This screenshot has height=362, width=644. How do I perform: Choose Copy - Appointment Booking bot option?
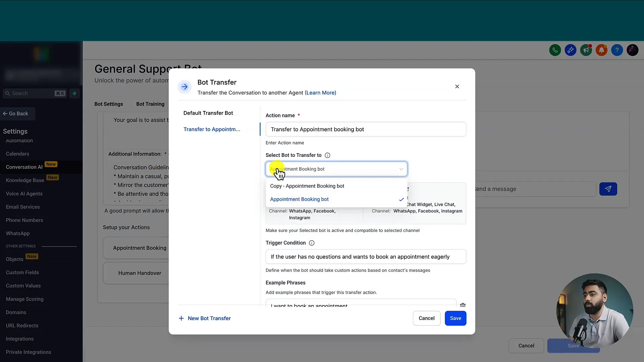click(307, 186)
